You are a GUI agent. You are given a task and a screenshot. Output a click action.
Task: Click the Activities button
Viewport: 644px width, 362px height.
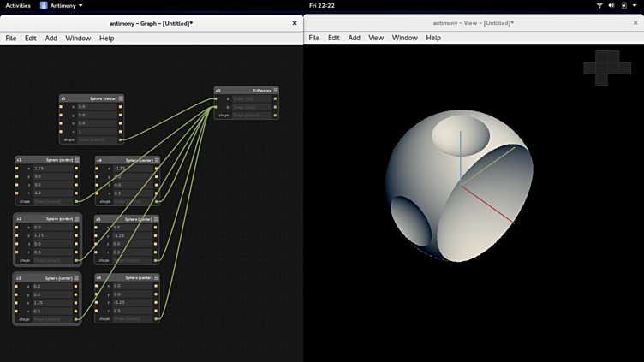pyautogui.click(x=17, y=5)
